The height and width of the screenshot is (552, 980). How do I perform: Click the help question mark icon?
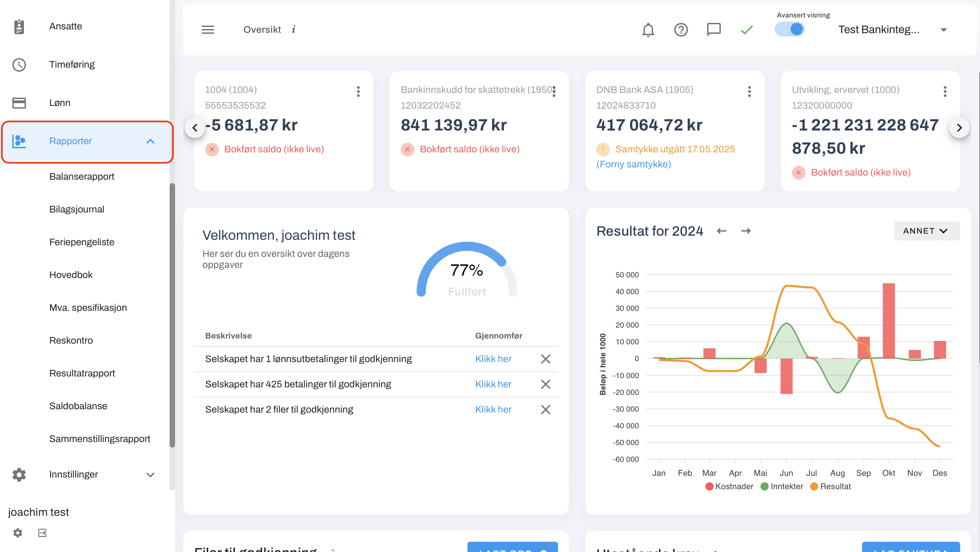(x=680, y=30)
